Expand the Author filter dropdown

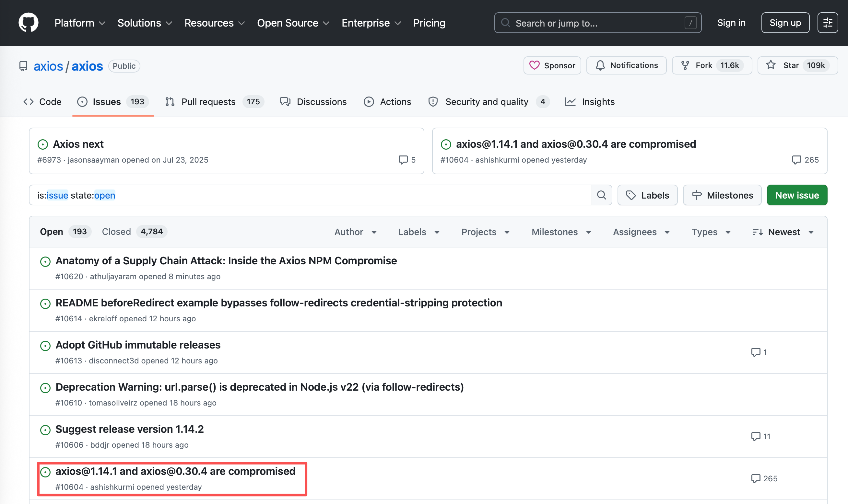(x=356, y=232)
